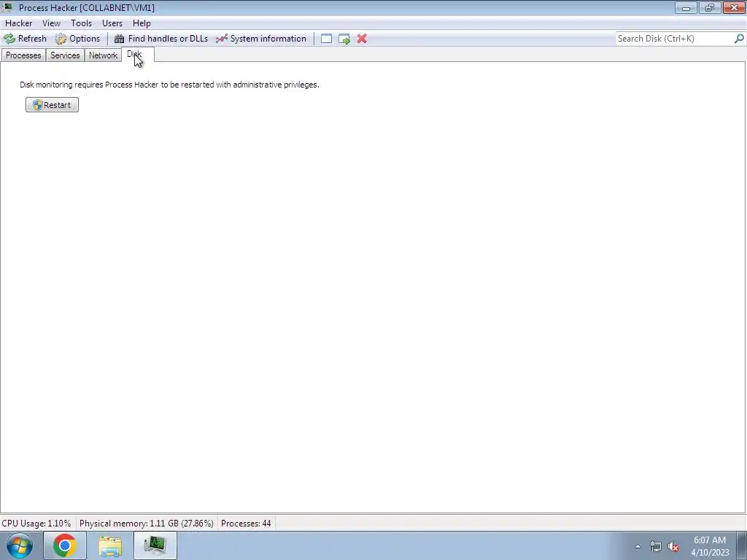Click Physical memory status bar entry
Viewport: 747px width, 560px height.
tap(146, 524)
